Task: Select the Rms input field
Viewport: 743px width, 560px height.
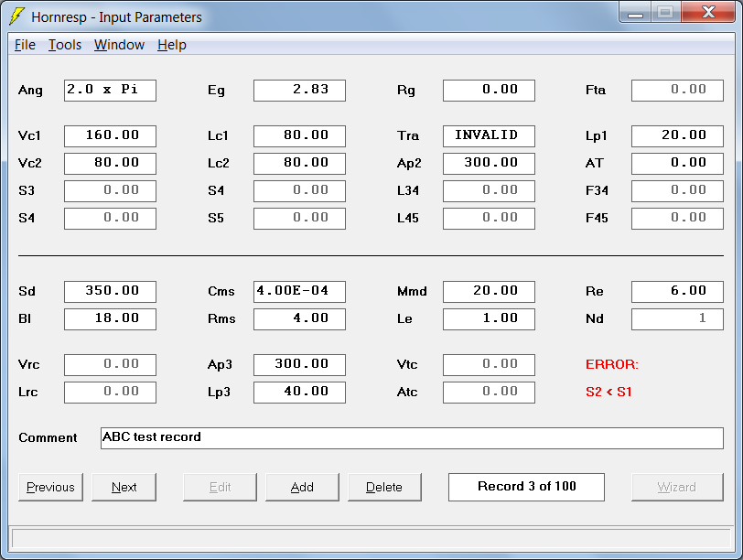Action: [x=299, y=319]
